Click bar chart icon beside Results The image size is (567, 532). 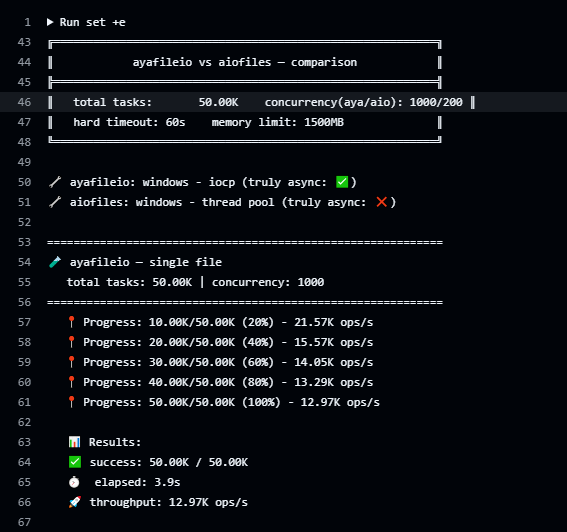tap(74, 442)
